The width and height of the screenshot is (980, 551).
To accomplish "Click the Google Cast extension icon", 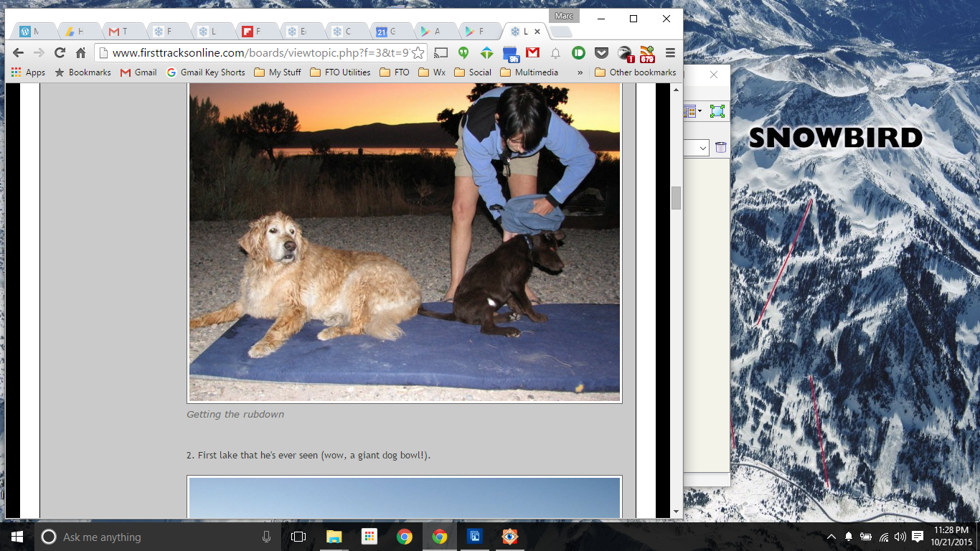I will [441, 52].
